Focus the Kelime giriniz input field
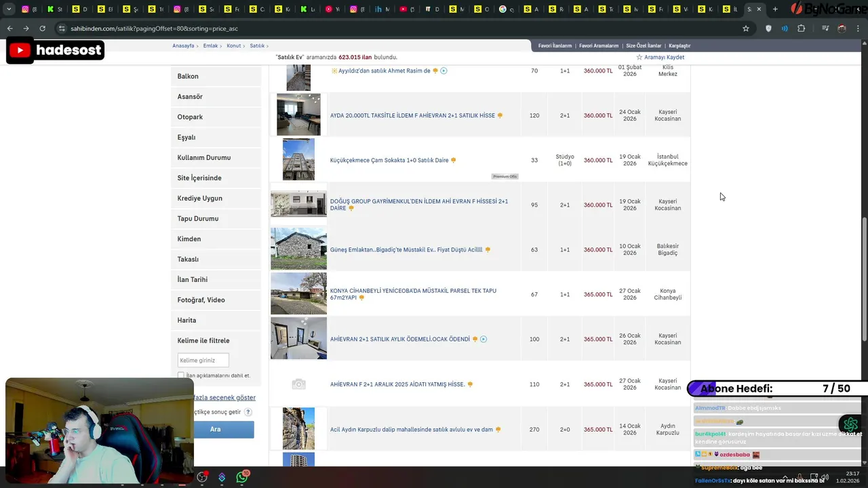This screenshot has width=868, height=488. tap(203, 360)
